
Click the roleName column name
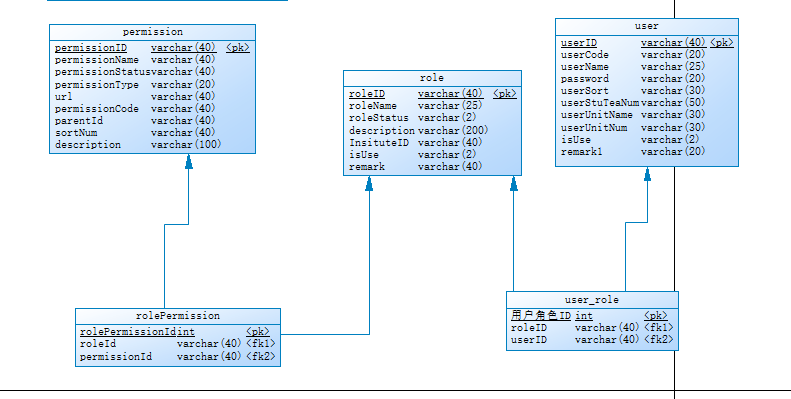(x=373, y=106)
